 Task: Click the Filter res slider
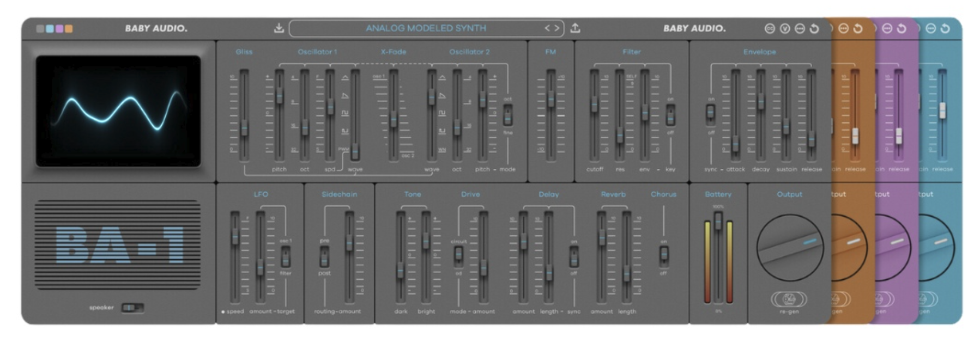coord(620,115)
